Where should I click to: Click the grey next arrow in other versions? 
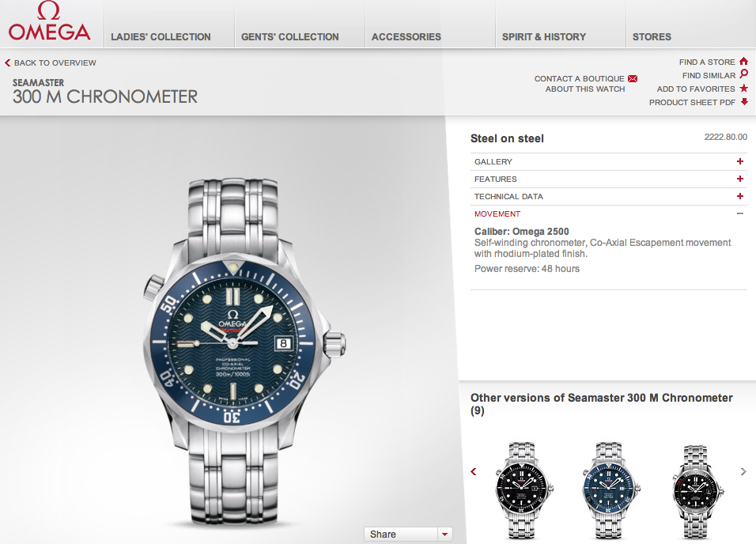(x=743, y=472)
